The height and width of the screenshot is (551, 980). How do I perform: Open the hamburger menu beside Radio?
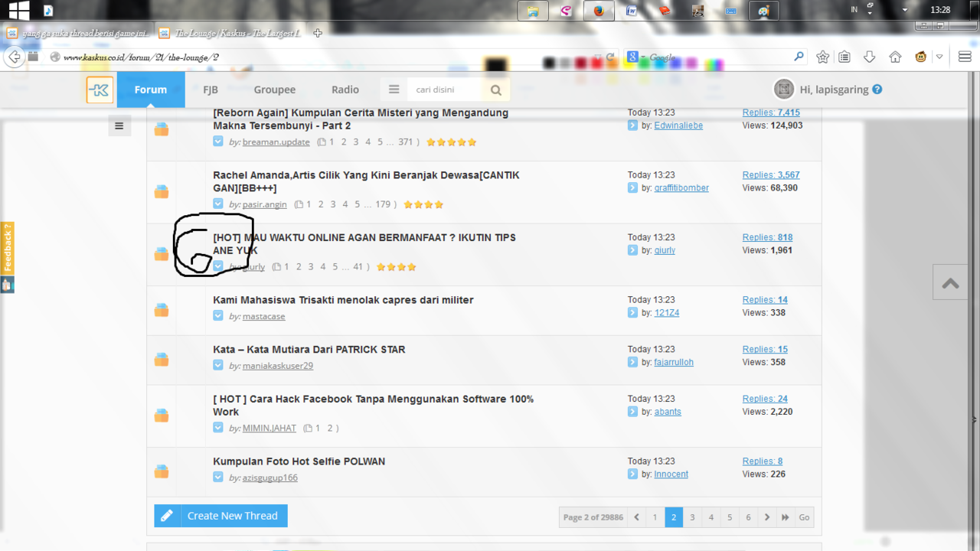[394, 90]
